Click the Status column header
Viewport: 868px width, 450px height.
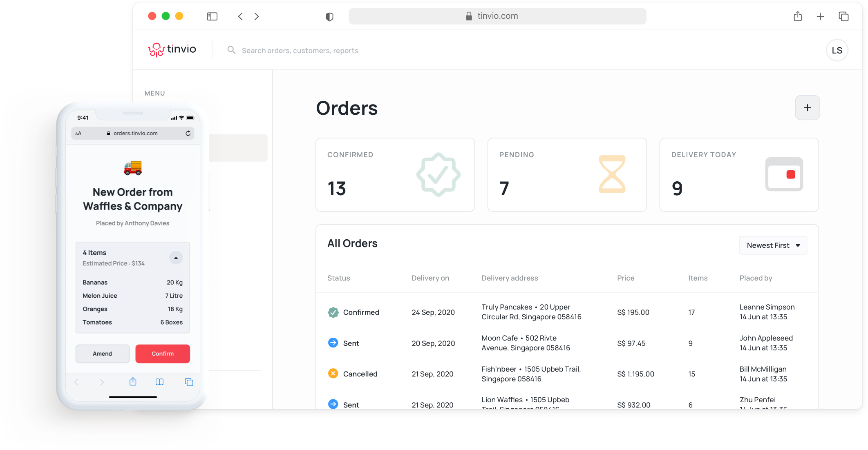click(x=338, y=278)
